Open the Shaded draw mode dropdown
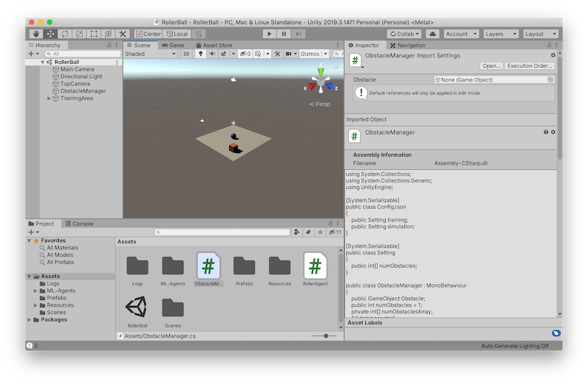 click(x=150, y=54)
